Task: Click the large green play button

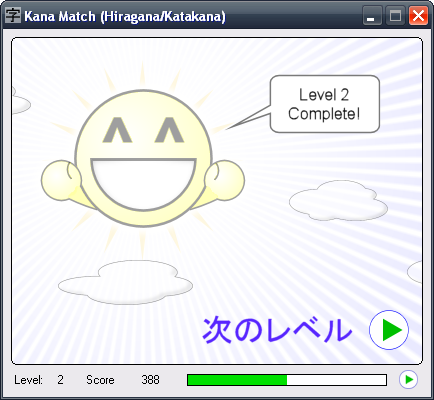Action: 389,330
